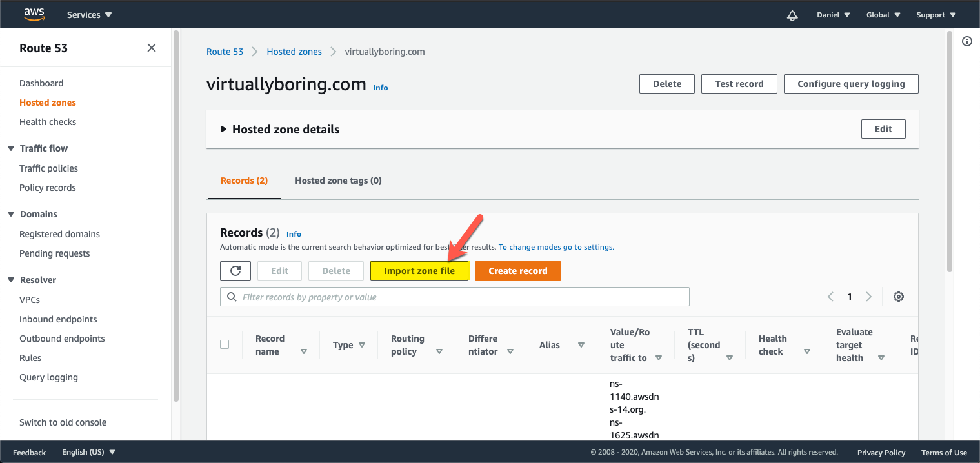Sort by TTL seconds column arrow
This screenshot has width=980, height=463.
click(x=730, y=358)
